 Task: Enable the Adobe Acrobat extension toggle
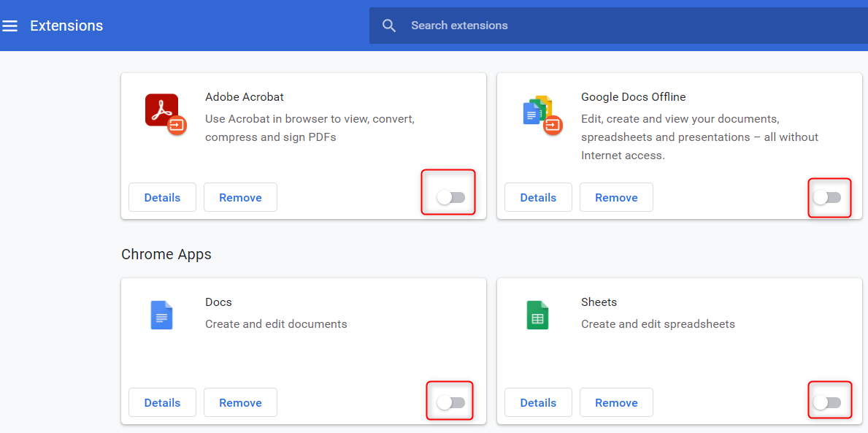450,197
